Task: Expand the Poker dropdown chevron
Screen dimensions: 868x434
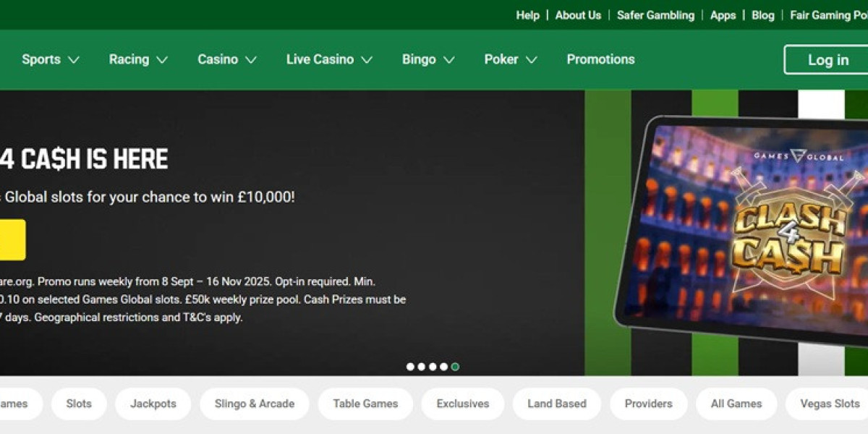Action: 531,60
